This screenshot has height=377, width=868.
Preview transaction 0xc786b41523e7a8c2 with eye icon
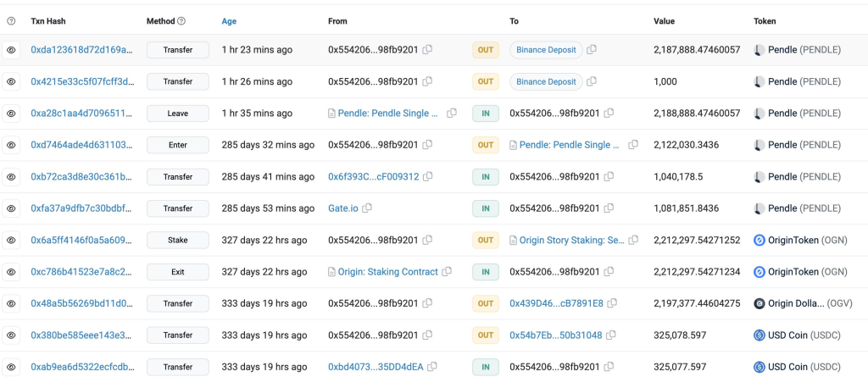(x=11, y=272)
